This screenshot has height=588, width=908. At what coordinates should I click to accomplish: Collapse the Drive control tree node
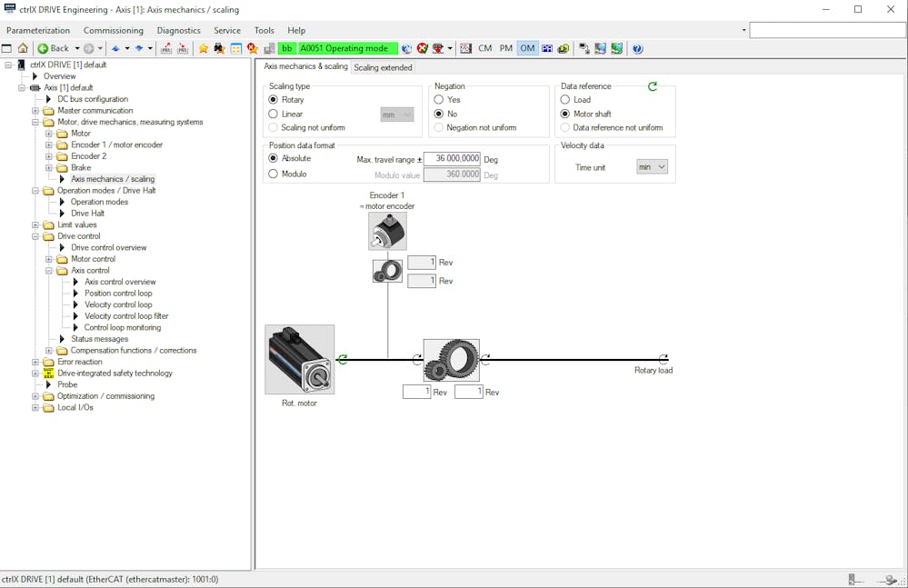(x=36, y=236)
